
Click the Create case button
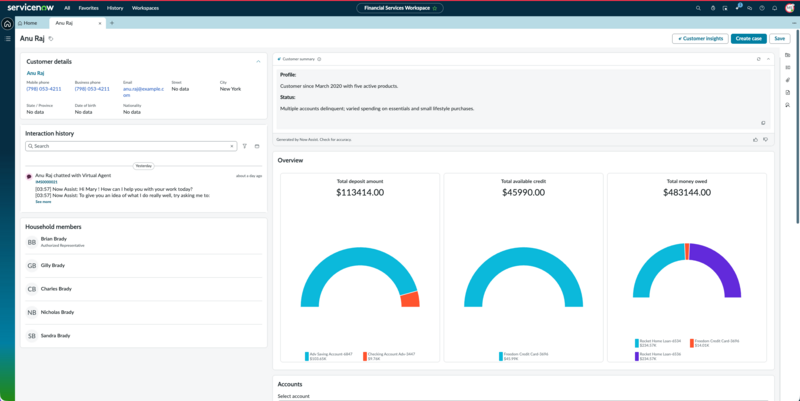coord(748,39)
